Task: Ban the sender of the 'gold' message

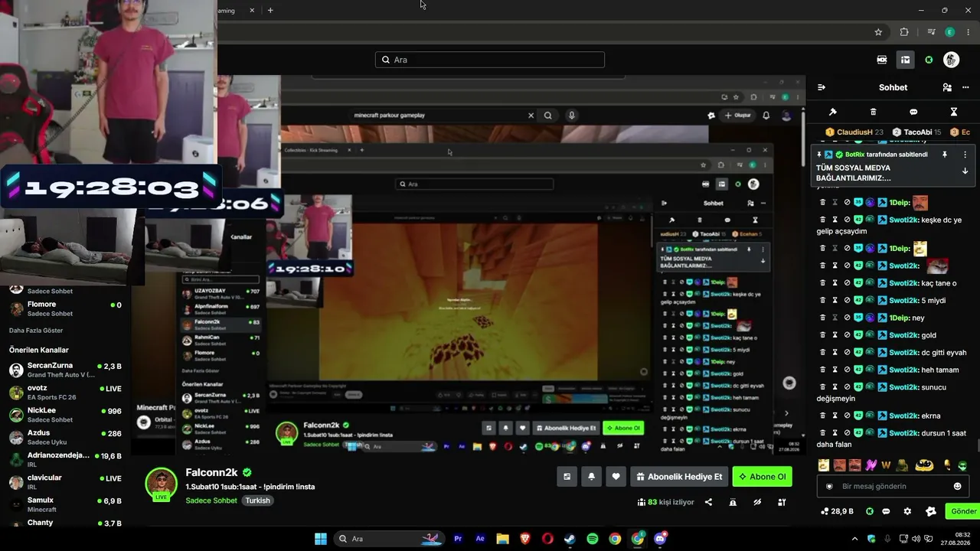Action: click(848, 335)
